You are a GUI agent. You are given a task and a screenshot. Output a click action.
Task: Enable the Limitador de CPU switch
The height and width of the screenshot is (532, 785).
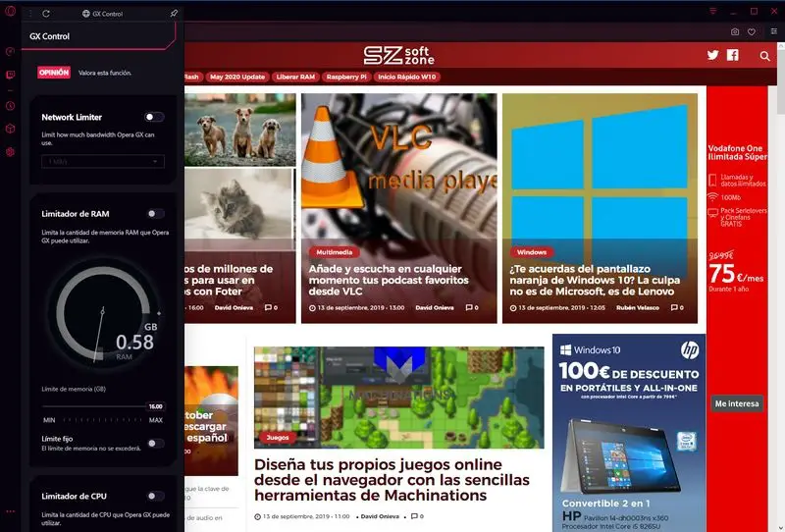point(155,496)
